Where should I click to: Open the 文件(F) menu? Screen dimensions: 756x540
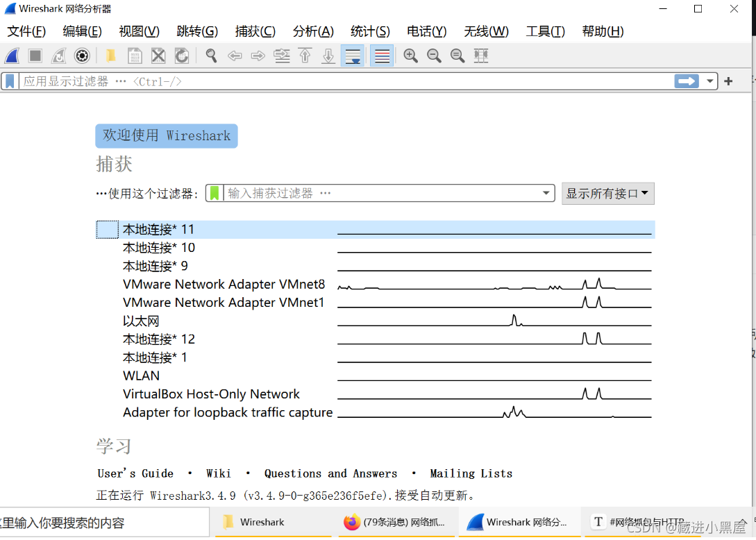pyautogui.click(x=26, y=31)
